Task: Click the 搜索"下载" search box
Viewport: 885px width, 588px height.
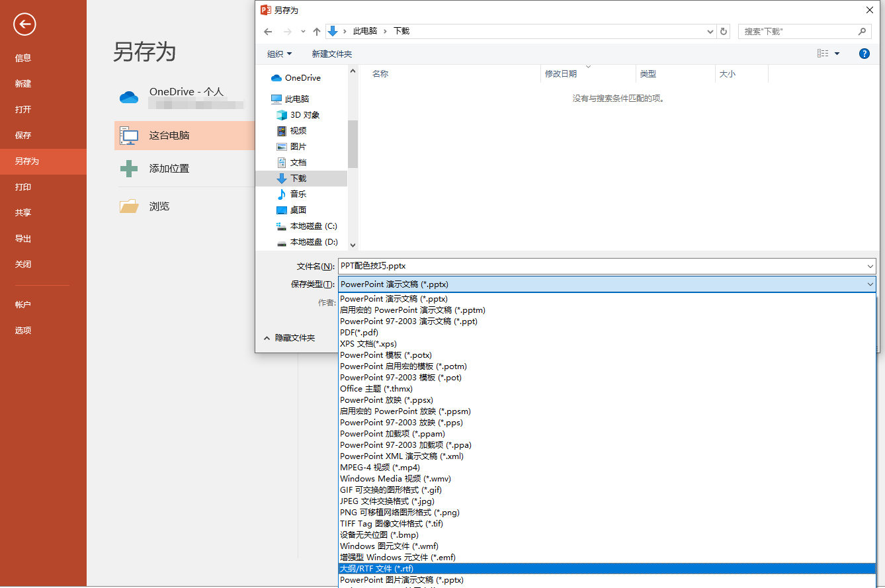Action: [797, 31]
